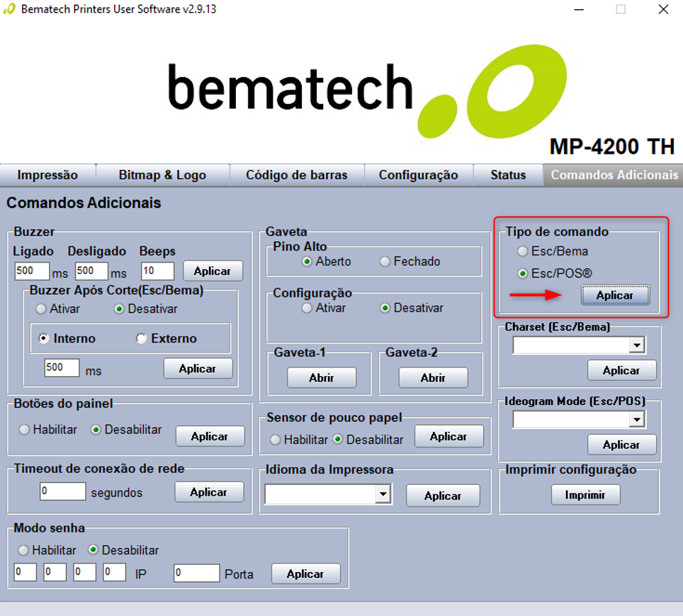Click the Buzzer Após Corte ms field

click(62, 367)
